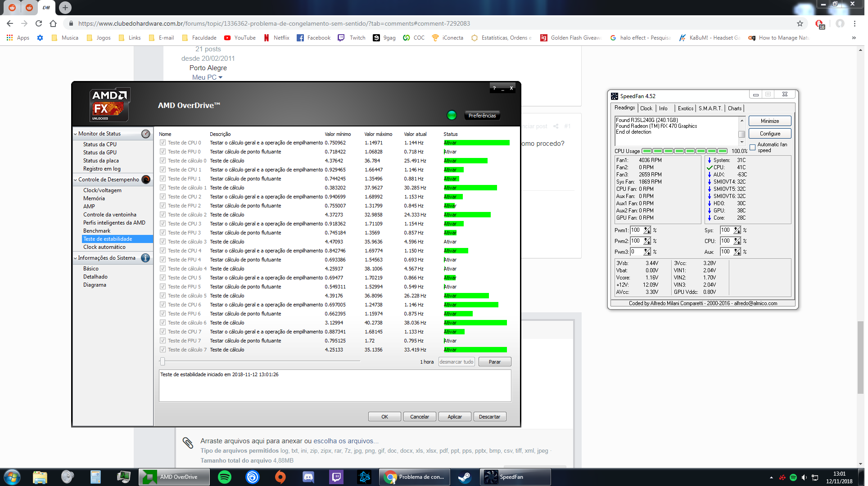Show more bookmarks with the chevron
This screenshot has height=486, width=868.
pos(854,38)
